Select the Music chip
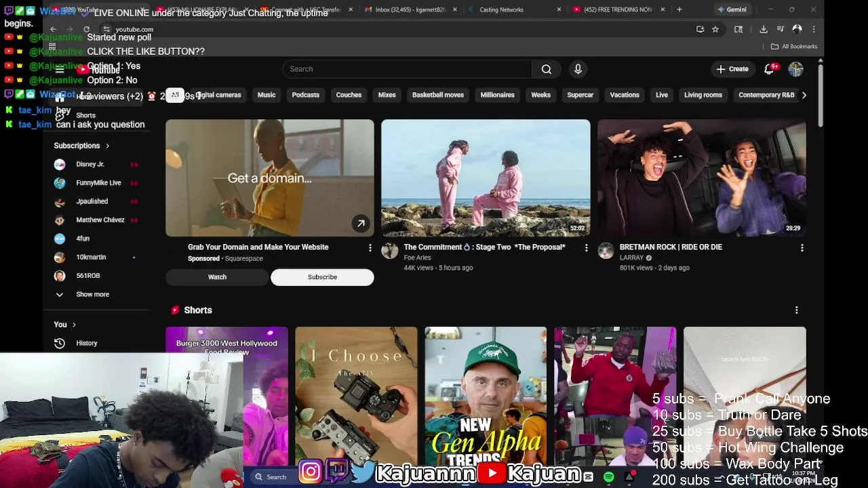 (267, 95)
